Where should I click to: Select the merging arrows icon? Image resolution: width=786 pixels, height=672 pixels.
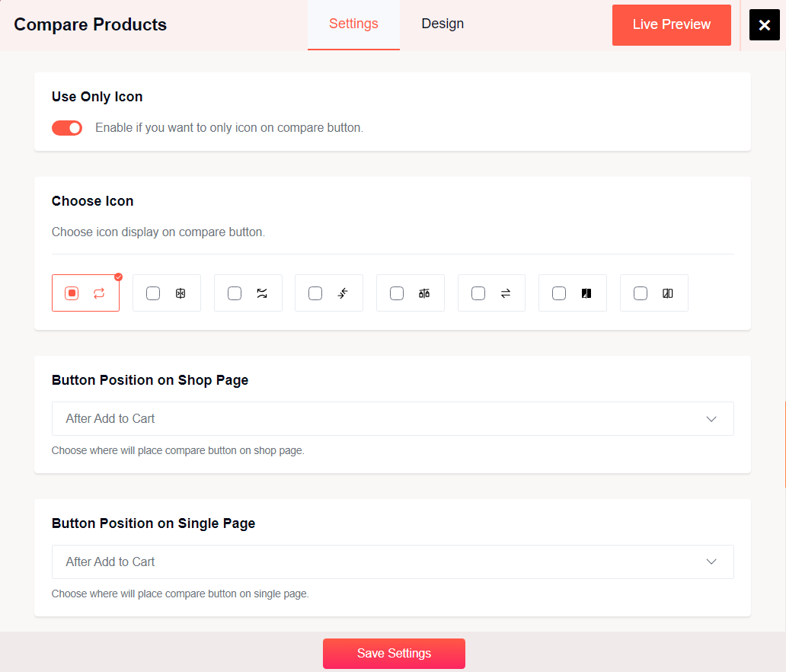343,293
